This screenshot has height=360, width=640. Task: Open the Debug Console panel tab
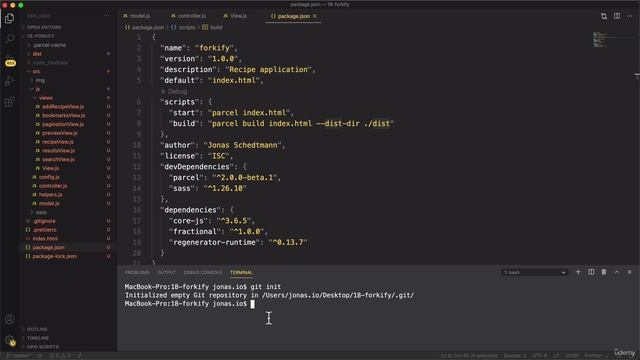click(202, 272)
